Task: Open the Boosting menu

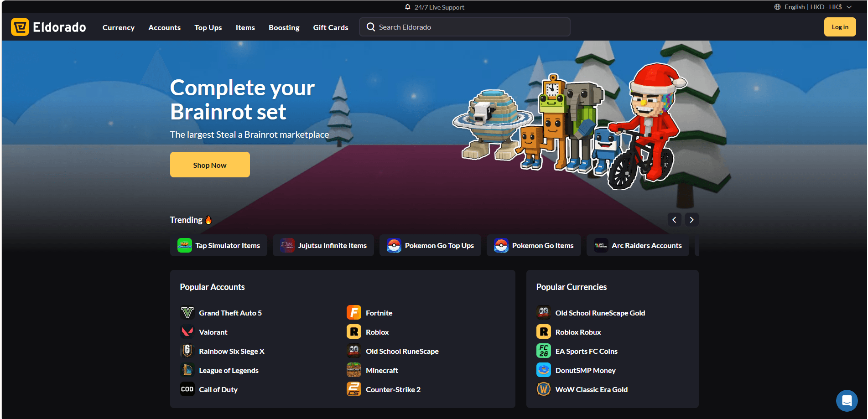Action: coord(284,28)
